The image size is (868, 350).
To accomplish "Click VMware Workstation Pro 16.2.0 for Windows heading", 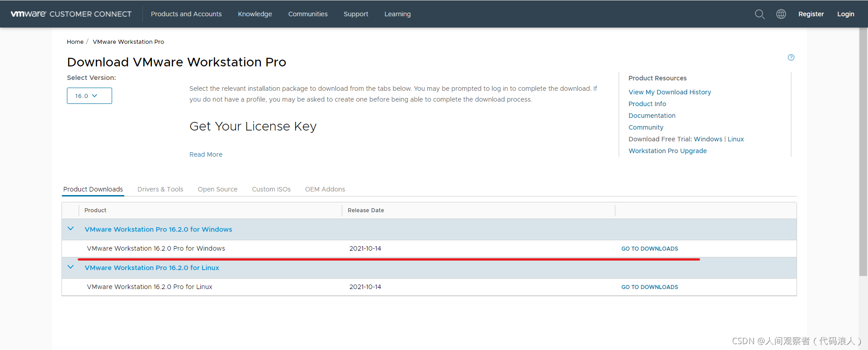I will point(158,229).
